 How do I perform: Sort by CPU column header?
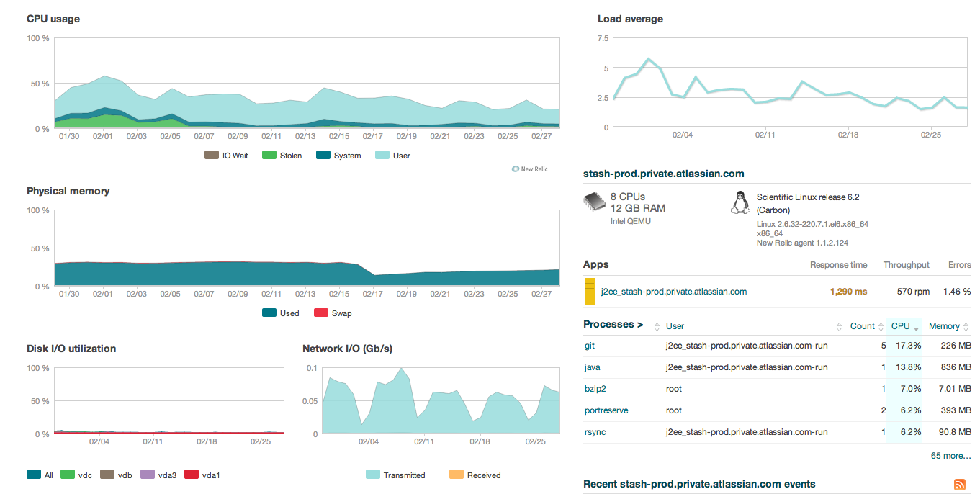[901, 326]
